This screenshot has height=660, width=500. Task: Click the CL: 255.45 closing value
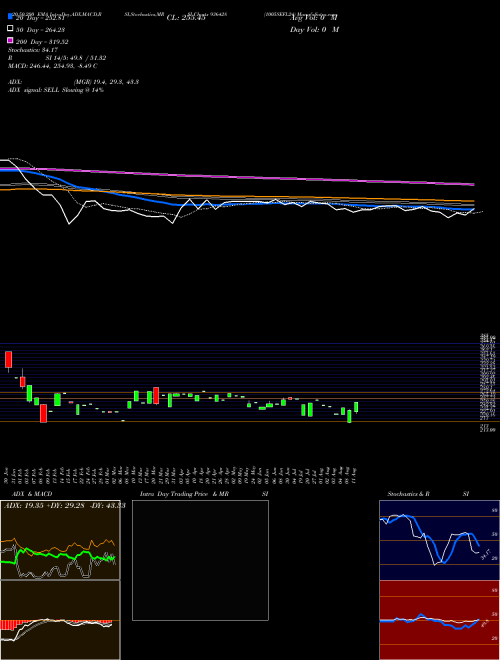point(186,18)
